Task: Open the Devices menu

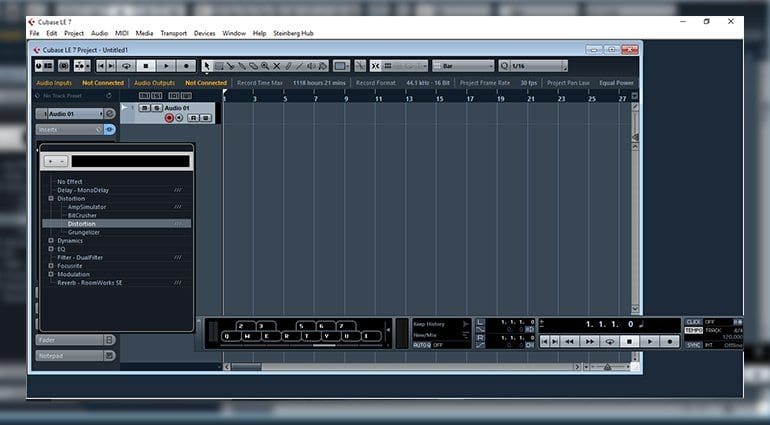Action: pyautogui.click(x=204, y=33)
